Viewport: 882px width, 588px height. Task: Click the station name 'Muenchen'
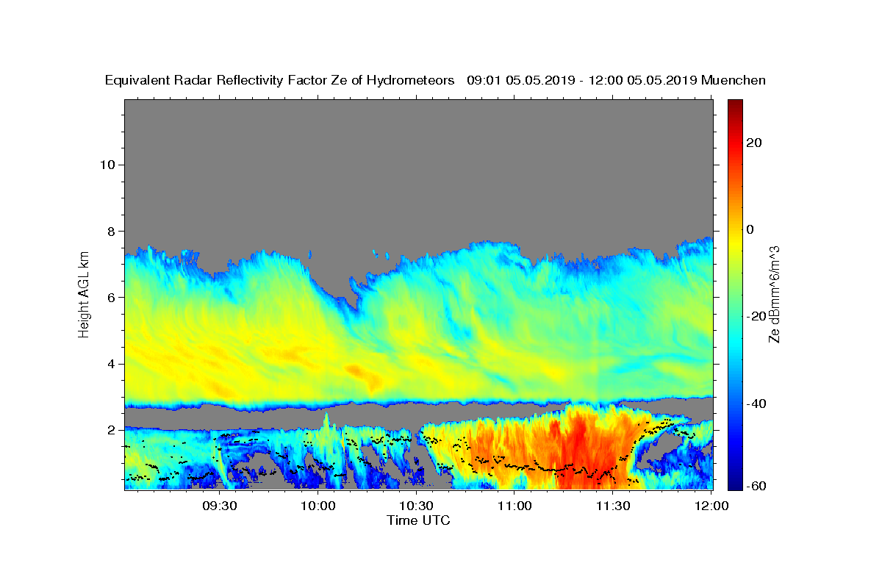(x=734, y=80)
